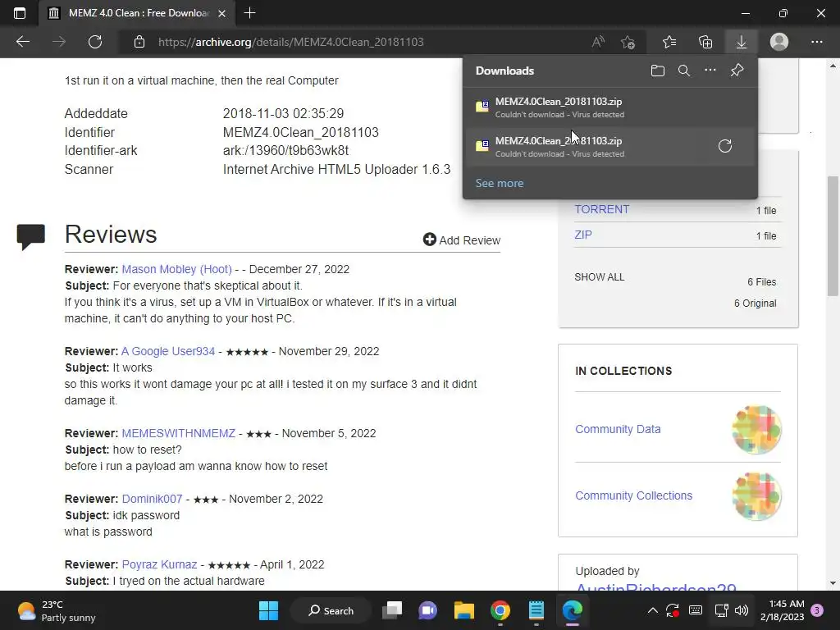Screen dimensions: 840x630
Task: Click Community Collections thumbnail
Action: 756,496
